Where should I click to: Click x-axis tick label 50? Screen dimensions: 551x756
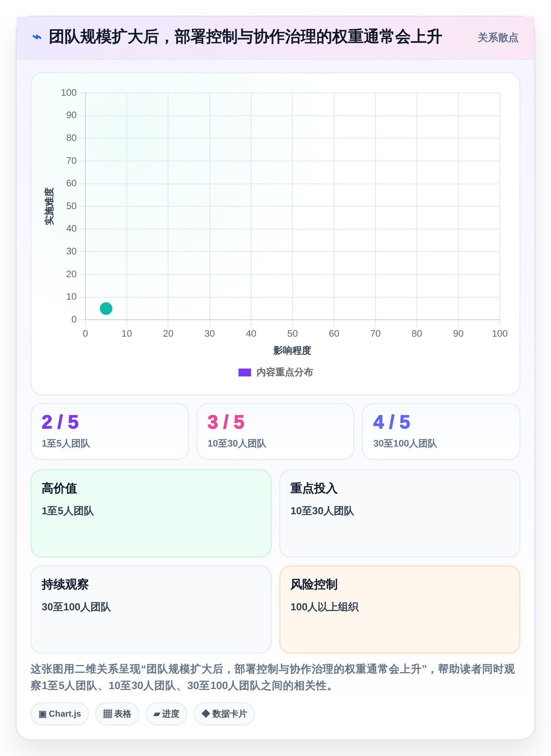pyautogui.click(x=292, y=334)
